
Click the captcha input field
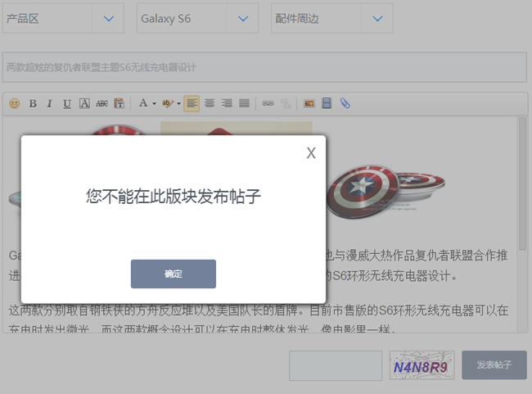336,366
